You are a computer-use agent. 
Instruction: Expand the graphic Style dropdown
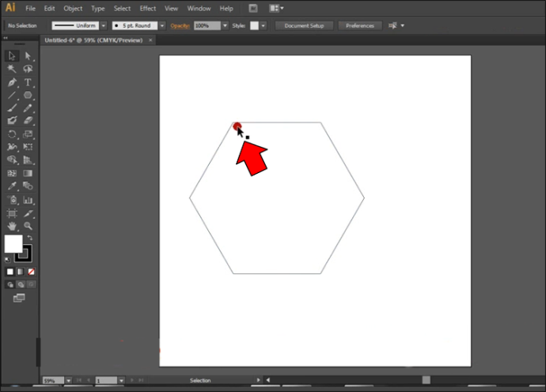pyautogui.click(x=264, y=26)
